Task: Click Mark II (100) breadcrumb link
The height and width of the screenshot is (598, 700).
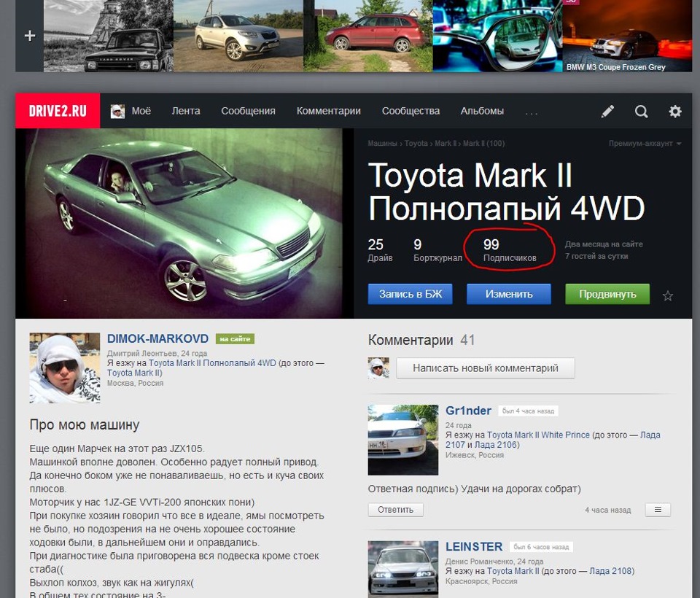Action: (484, 144)
